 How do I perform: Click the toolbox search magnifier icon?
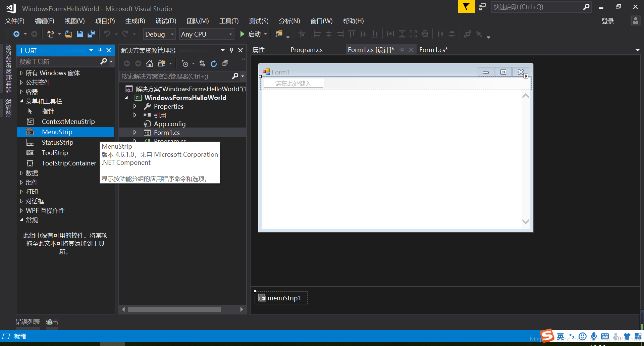click(104, 61)
